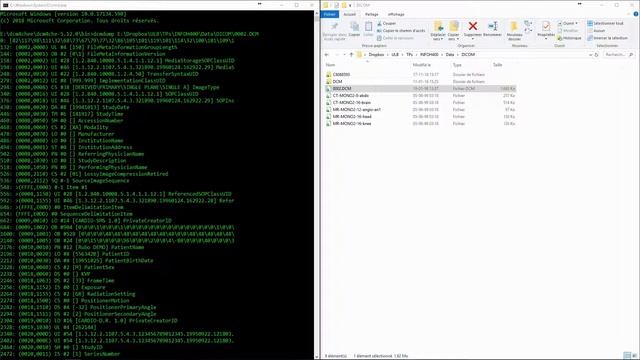The height and width of the screenshot is (360, 640).
Task: Switch to the Accueil ribbon tab
Action: [x=349, y=14]
